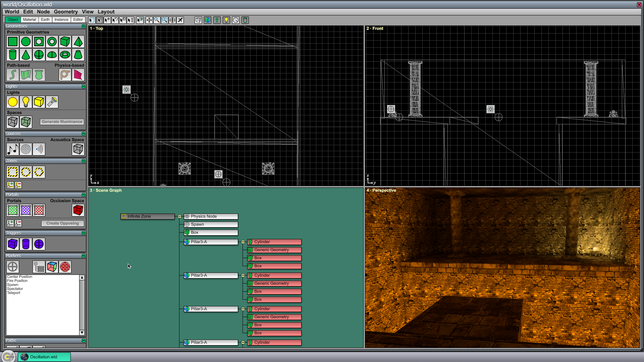
Task: Select the ambient sound source note icon
Action: [x=13, y=149]
